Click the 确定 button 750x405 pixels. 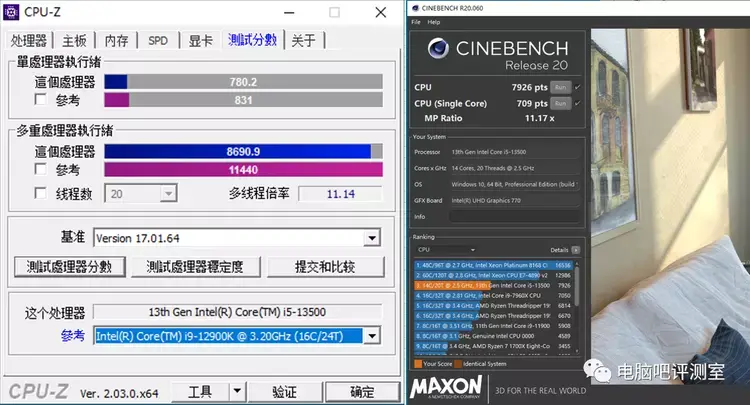[x=362, y=392]
